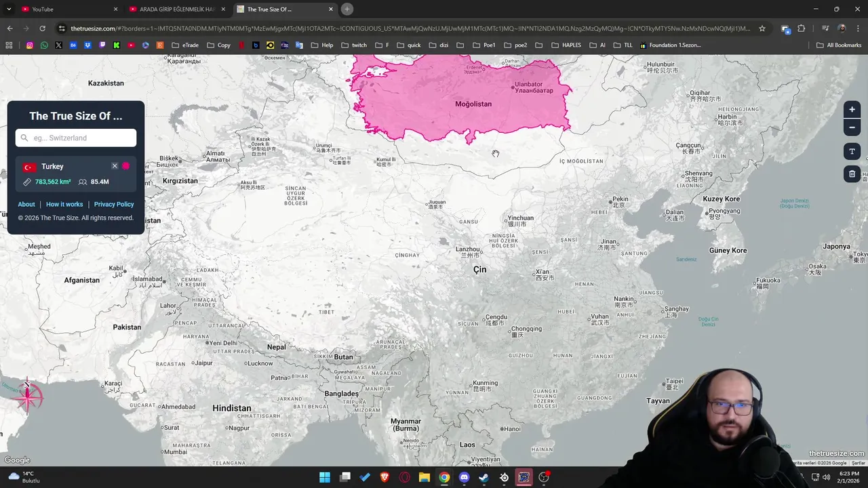Click the Turkey flag icon

coord(29,167)
